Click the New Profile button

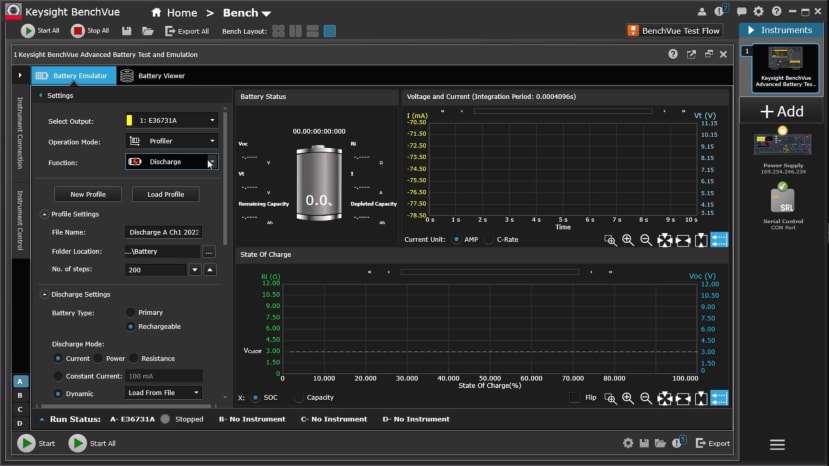pyautogui.click(x=88, y=194)
